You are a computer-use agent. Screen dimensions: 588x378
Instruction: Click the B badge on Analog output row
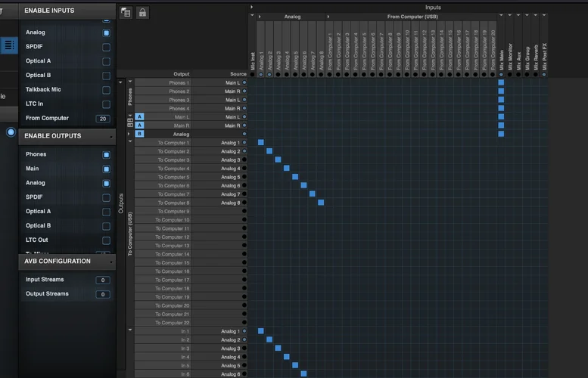coord(139,134)
